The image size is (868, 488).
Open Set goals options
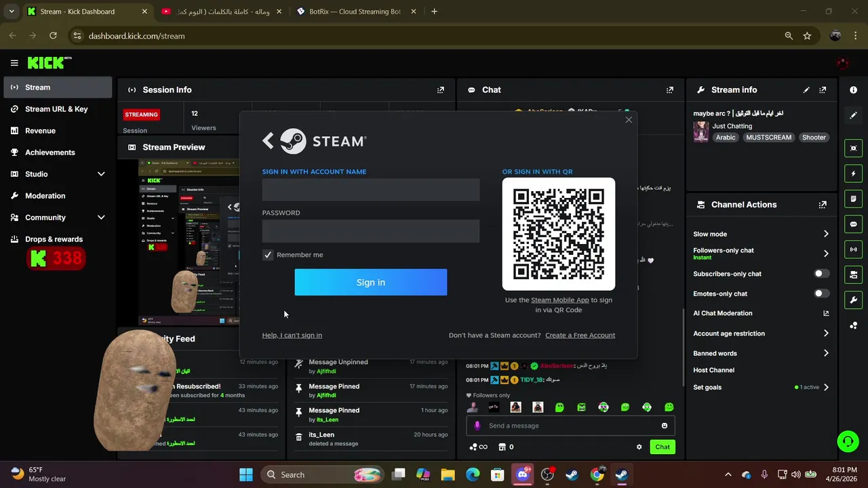pyautogui.click(x=761, y=387)
